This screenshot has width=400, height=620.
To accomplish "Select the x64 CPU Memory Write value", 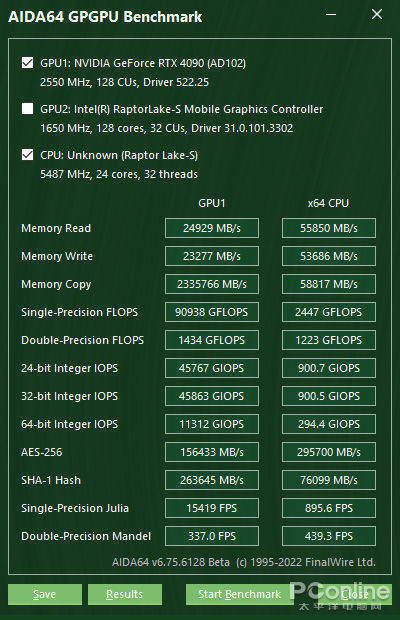I will [329, 256].
